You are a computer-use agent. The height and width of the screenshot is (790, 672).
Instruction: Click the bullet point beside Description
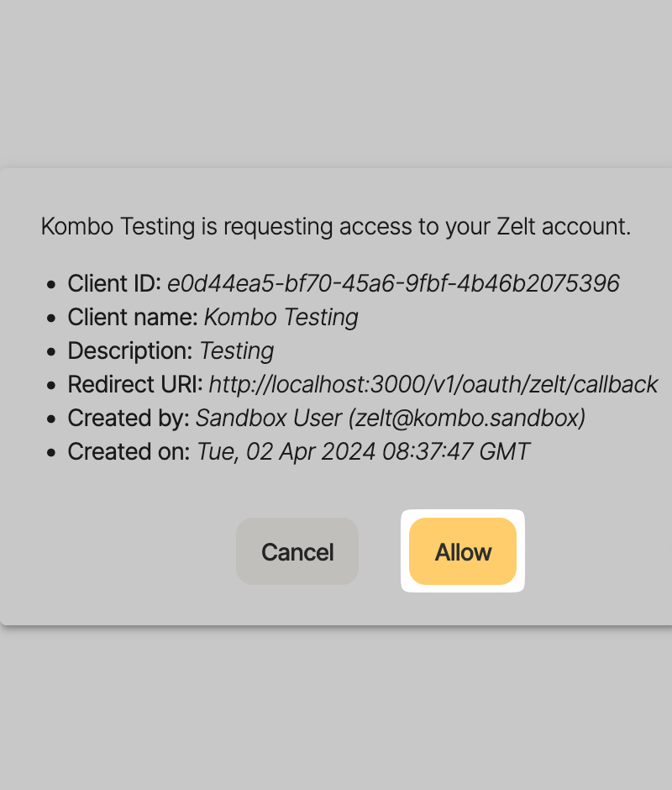51,352
